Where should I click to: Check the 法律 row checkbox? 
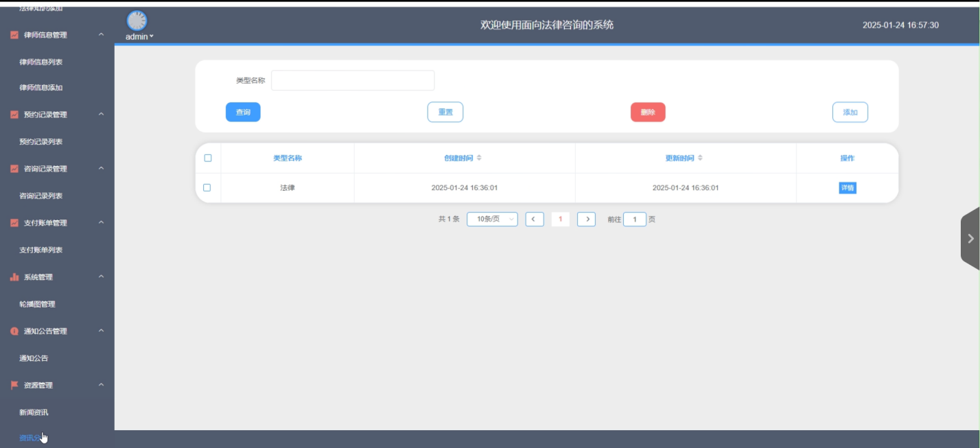pyautogui.click(x=207, y=187)
